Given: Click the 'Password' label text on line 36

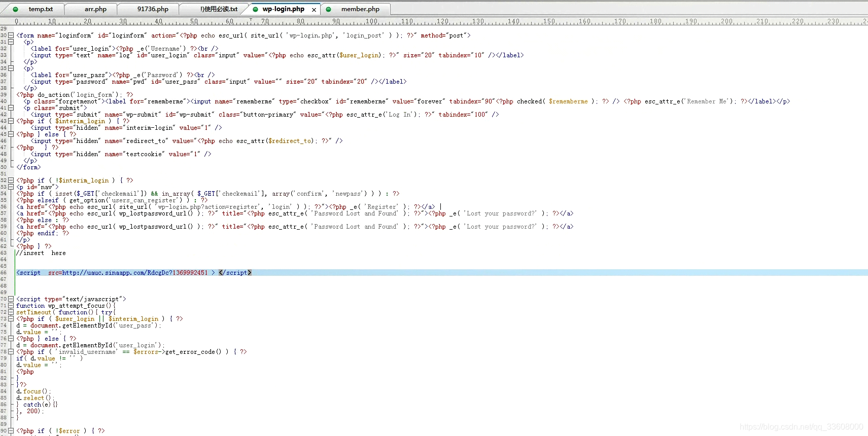Looking at the screenshot, I should 162,75.
